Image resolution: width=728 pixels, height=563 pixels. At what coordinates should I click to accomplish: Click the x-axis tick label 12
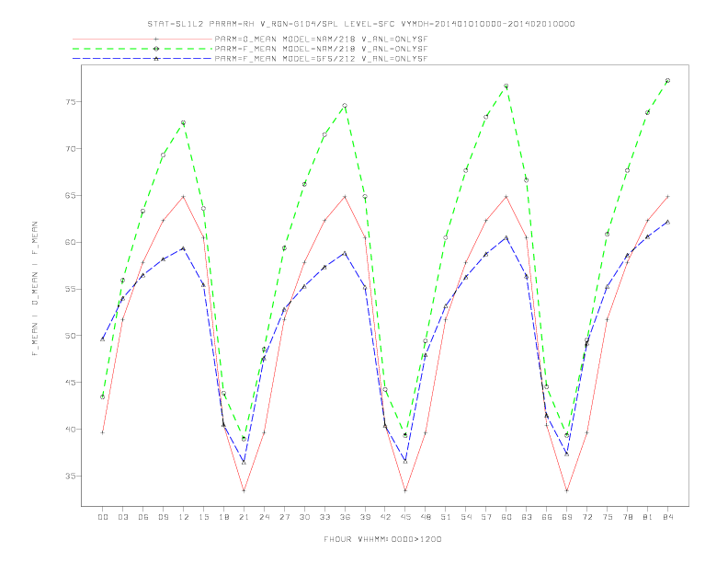coord(184,517)
